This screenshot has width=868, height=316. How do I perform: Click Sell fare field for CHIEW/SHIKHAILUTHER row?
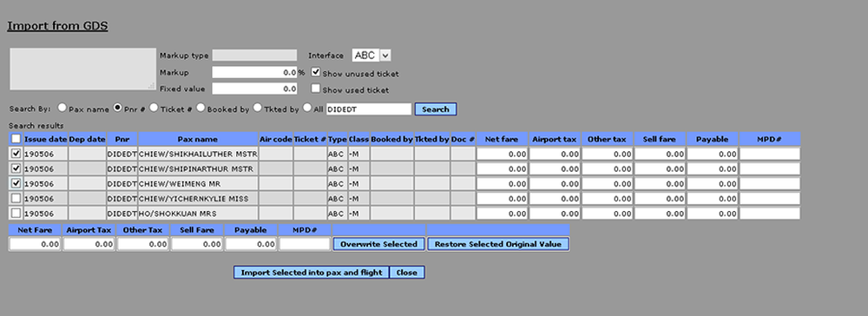660,154
